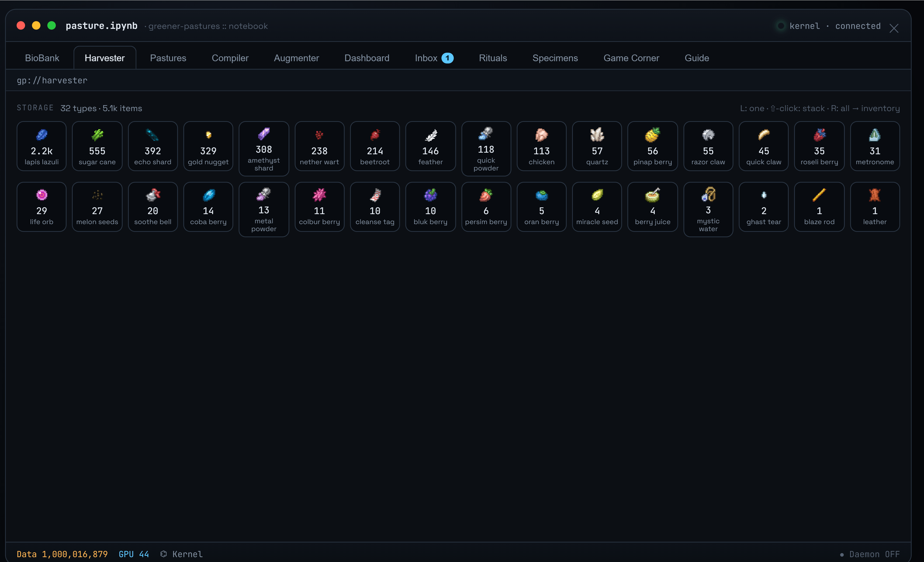This screenshot has width=924, height=562.
Task: Click the soothe bell tile
Action: pos(153,207)
